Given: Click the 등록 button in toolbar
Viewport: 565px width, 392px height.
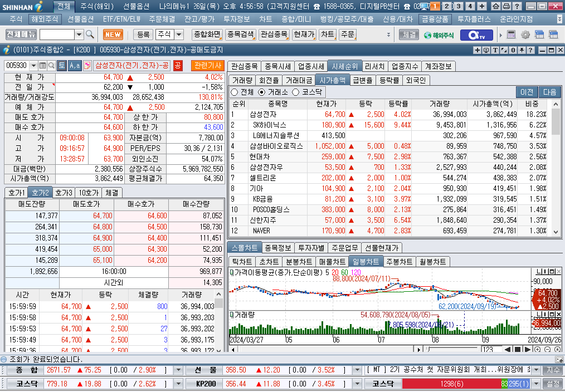Looking at the screenshot, I should [x=143, y=35].
